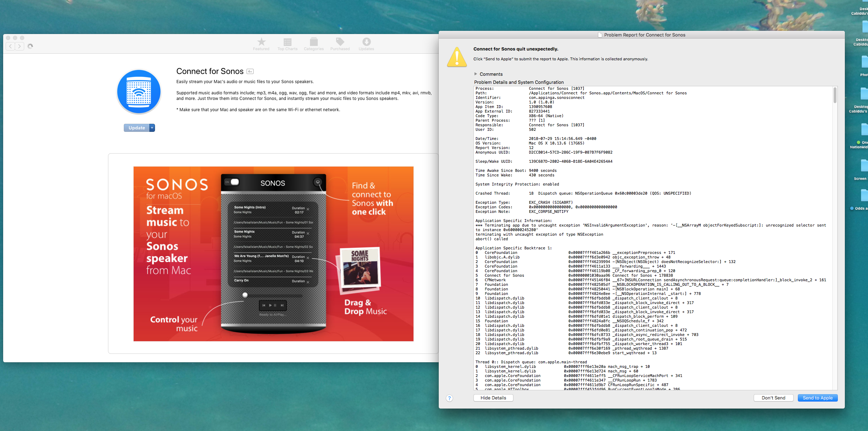868x431 pixels.
Task: Click the 'Report Version:' row
Action: coord(504,148)
